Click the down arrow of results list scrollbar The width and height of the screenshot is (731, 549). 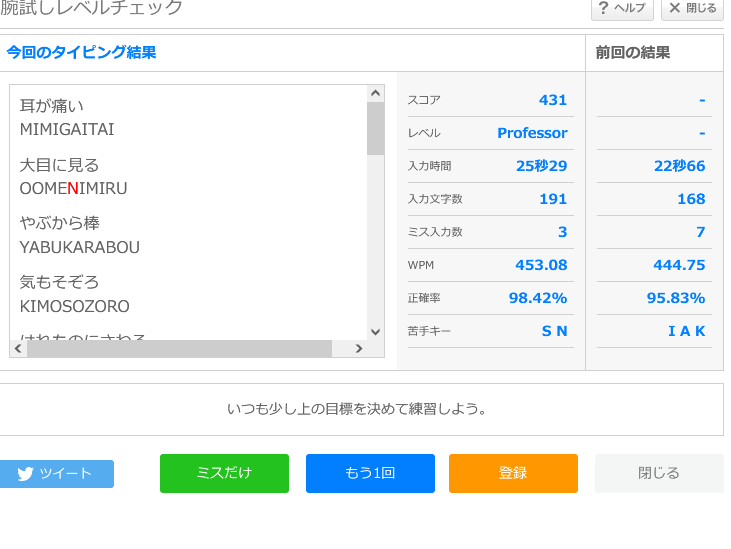376,332
